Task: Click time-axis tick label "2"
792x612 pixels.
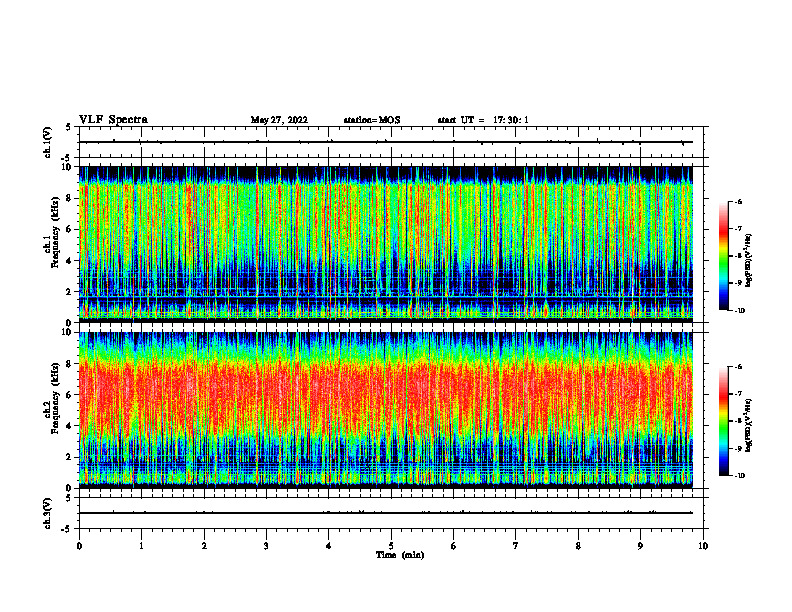Action: pos(204,546)
